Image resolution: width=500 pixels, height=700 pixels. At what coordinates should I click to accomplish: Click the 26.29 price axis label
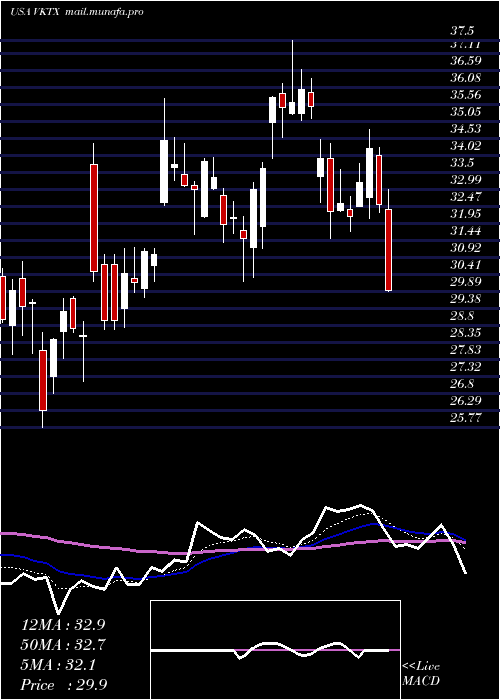(x=466, y=400)
